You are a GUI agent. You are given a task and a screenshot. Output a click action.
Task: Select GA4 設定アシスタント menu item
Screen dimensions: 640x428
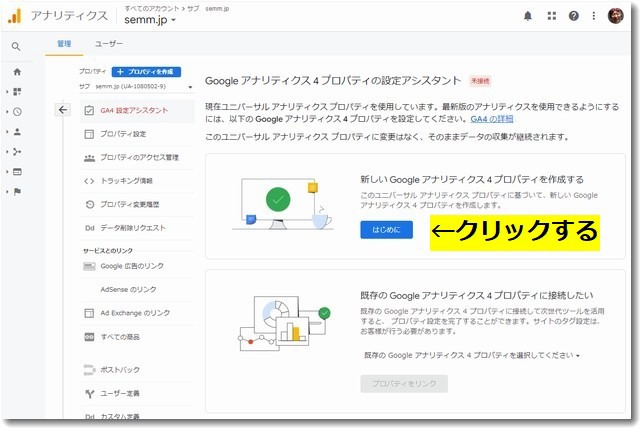point(137,111)
